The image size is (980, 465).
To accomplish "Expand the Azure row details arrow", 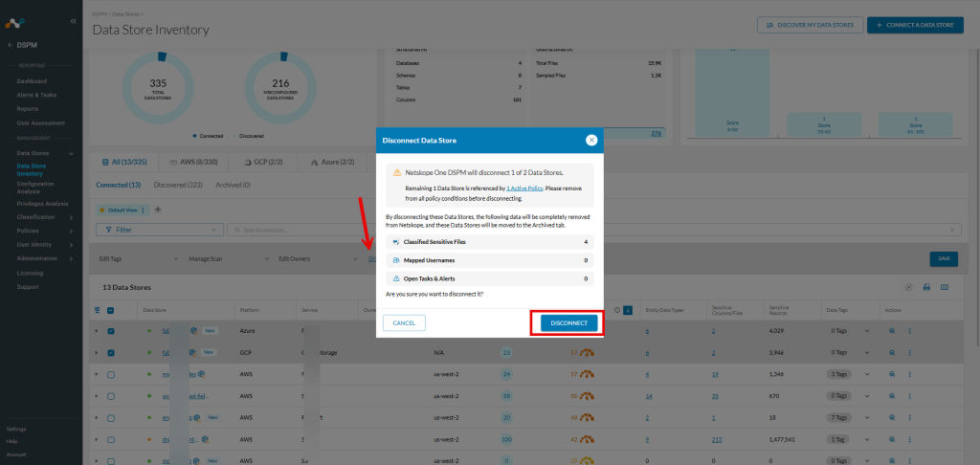I will [97, 331].
